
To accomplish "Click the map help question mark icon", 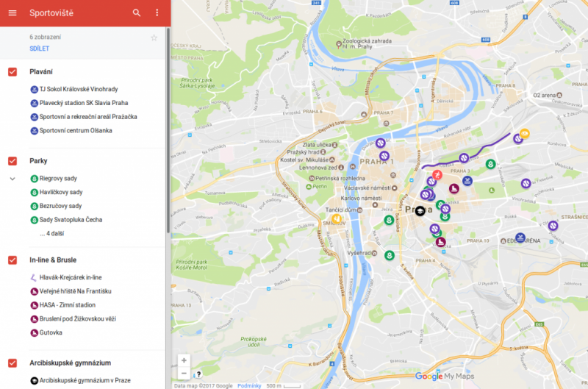I will click(198, 374).
